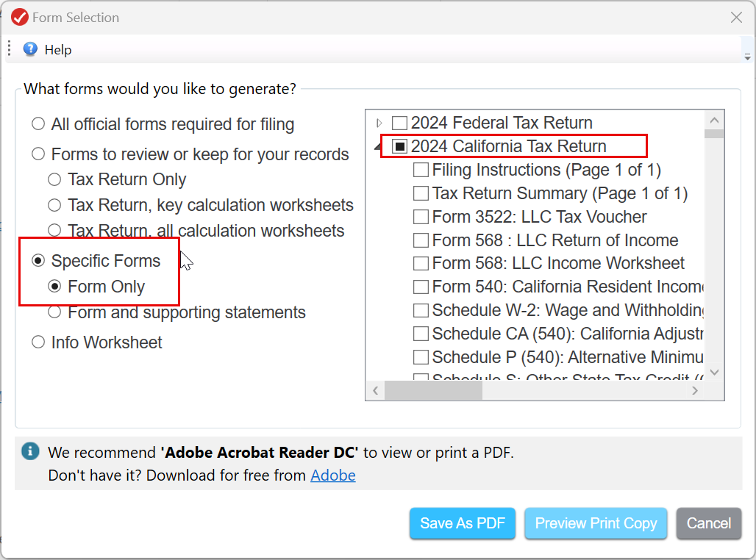Image resolution: width=756 pixels, height=560 pixels.
Task: Tick the 2024 Federal Tax Return checkbox
Action: point(399,123)
